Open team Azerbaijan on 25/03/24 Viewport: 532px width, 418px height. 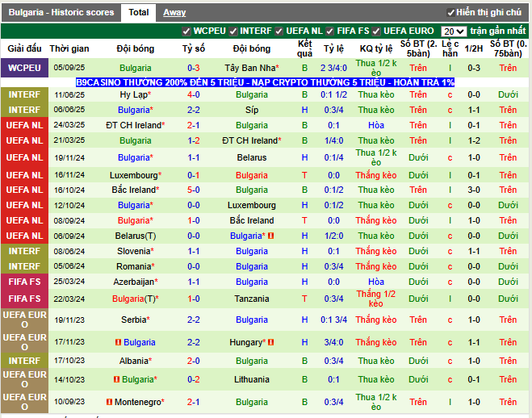click(x=134, y=282)
